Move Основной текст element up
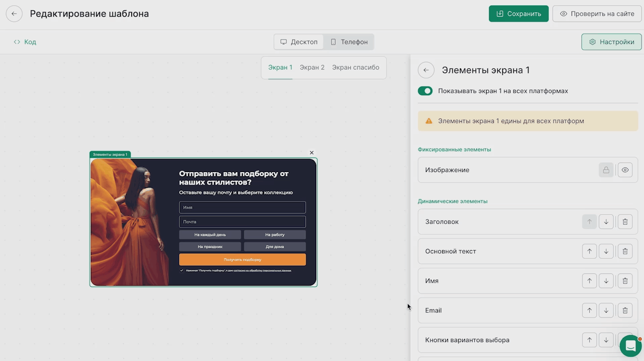Image resolution: width=644 pixels, height=361 pixels. tap(589, 251)
